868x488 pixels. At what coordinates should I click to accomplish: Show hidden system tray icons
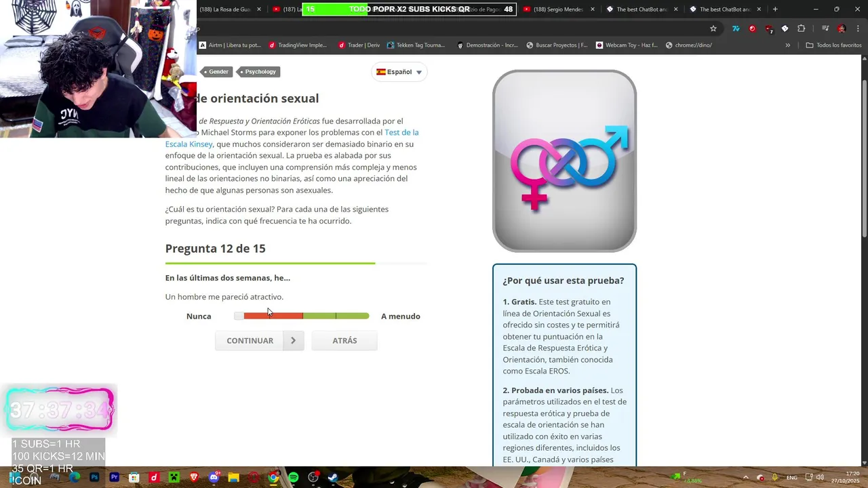746,477
